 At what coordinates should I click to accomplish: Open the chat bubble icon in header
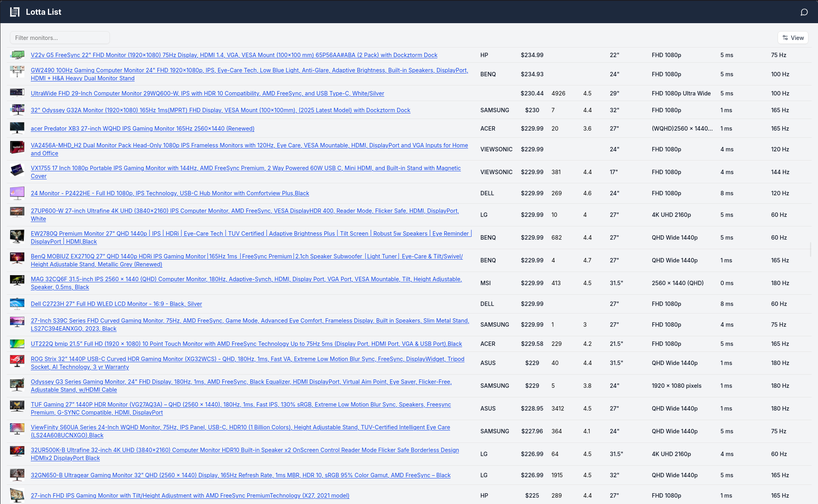coord(804,12)
